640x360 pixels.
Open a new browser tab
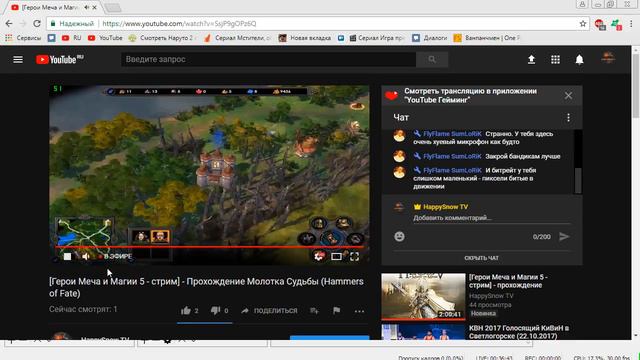pos(113,7)
